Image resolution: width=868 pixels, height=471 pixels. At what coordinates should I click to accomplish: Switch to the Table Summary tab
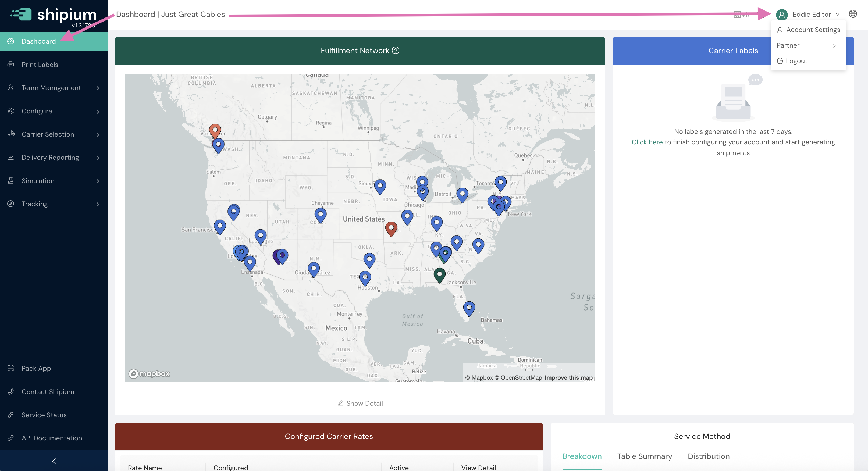[644, 456]
